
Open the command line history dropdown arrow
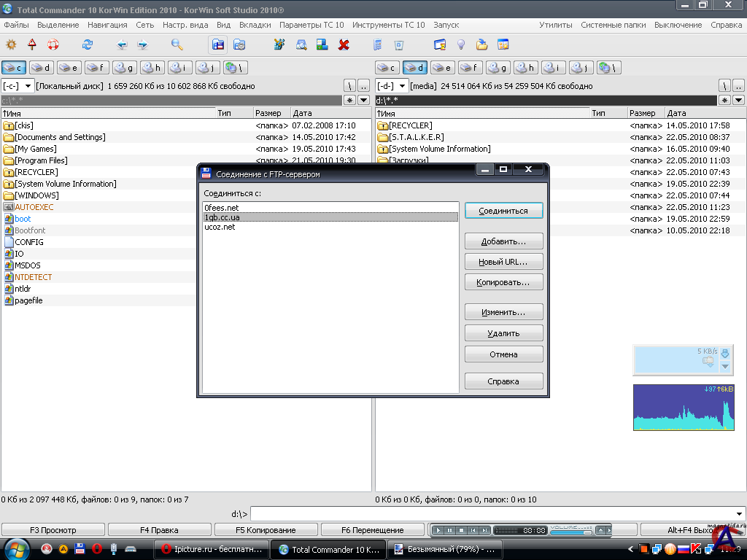[740, 514]
